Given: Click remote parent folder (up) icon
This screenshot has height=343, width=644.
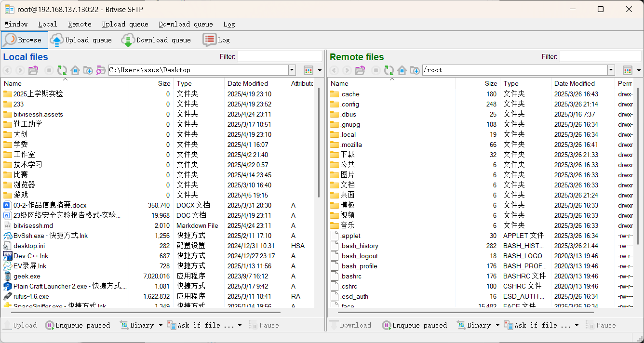Looking at the screenshot, I should point(360,70).
